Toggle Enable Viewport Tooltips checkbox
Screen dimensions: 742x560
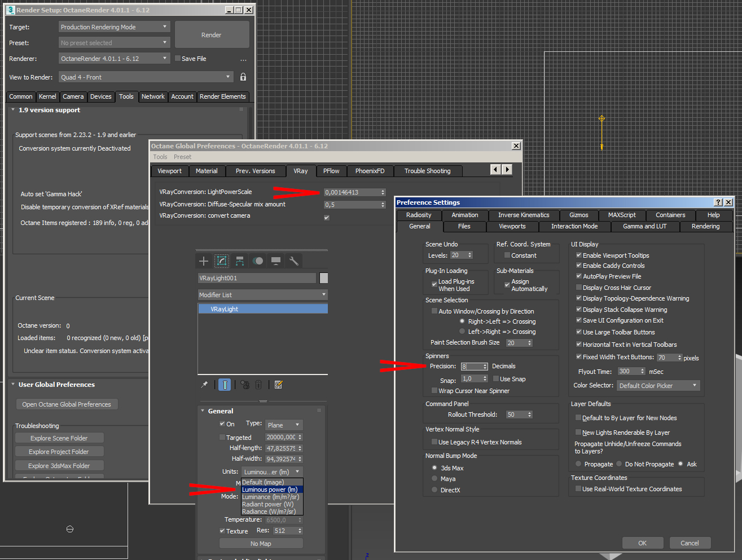578,255
